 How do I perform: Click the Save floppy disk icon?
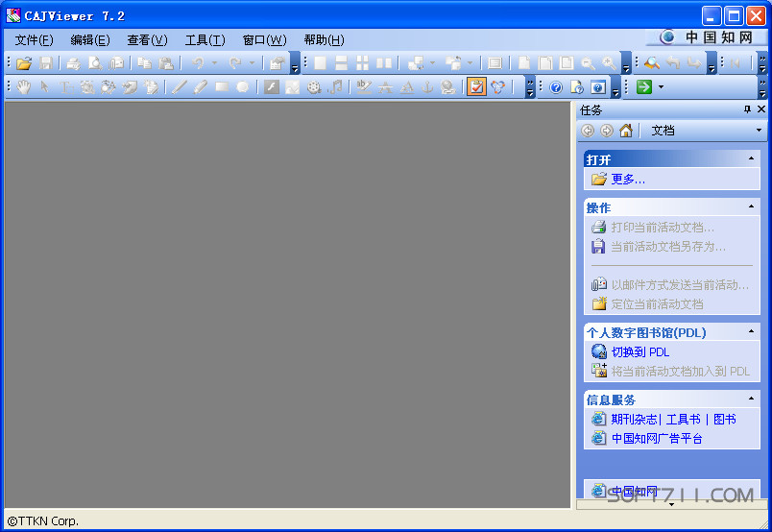click(x=46, y=63)
